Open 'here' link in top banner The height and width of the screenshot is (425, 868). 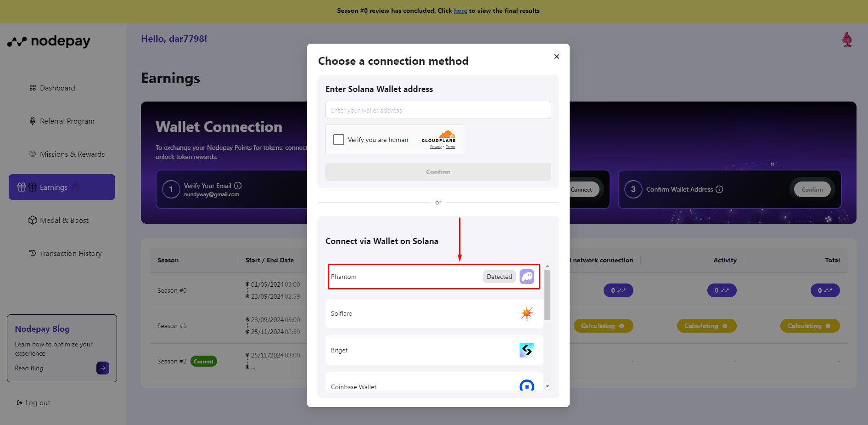click(460, 11)
